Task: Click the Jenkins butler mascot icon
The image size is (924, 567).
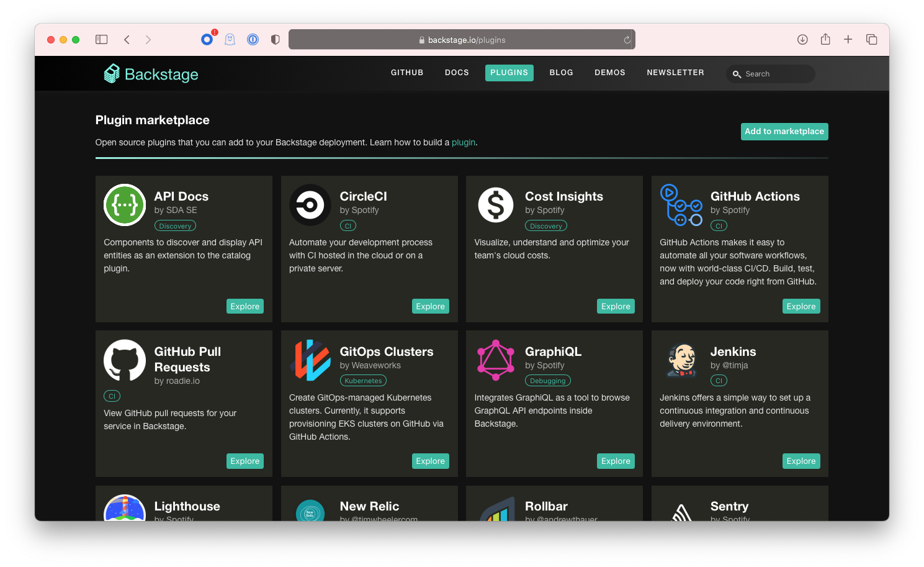Action: click(681, 360)
